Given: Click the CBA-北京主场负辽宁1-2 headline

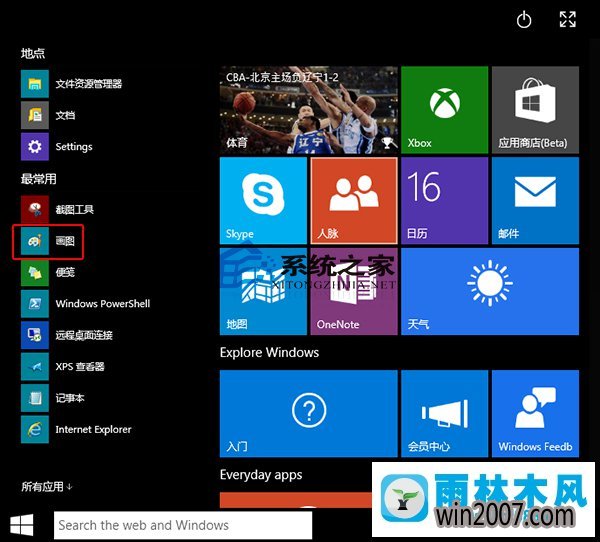Looking at the screenshot, I should click(282, 77).
